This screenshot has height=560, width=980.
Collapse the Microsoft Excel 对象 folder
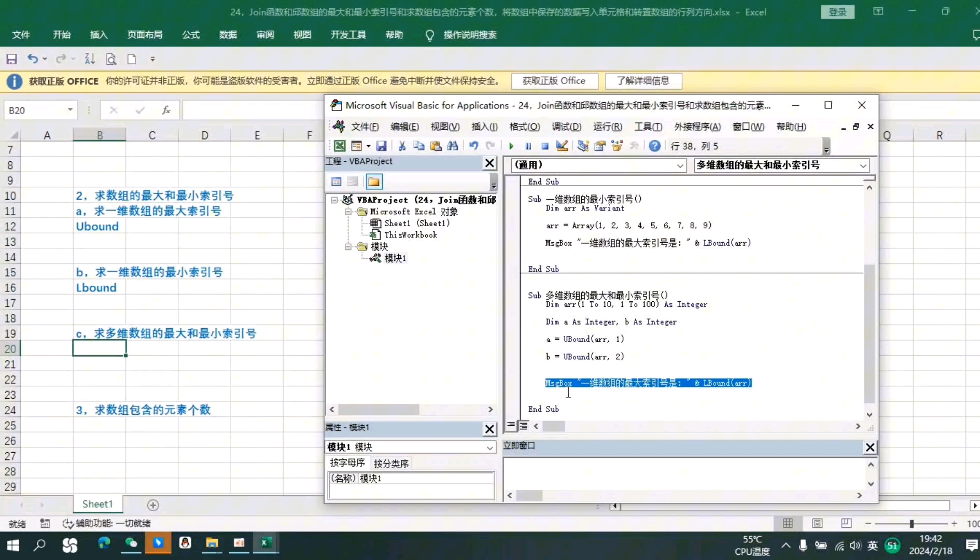(348, 212)
